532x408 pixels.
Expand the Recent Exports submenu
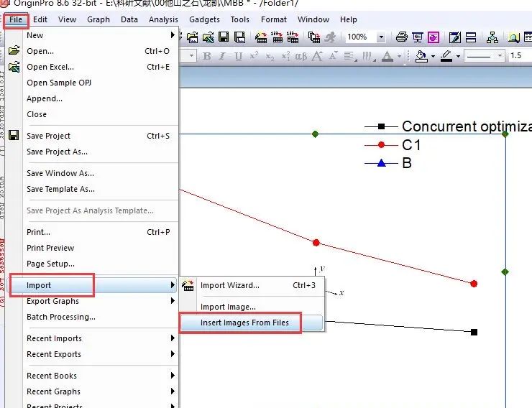[101, 354]
